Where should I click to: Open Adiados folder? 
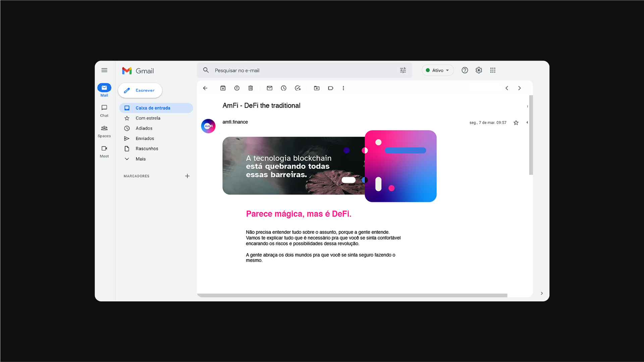click(x=156, y=128)
